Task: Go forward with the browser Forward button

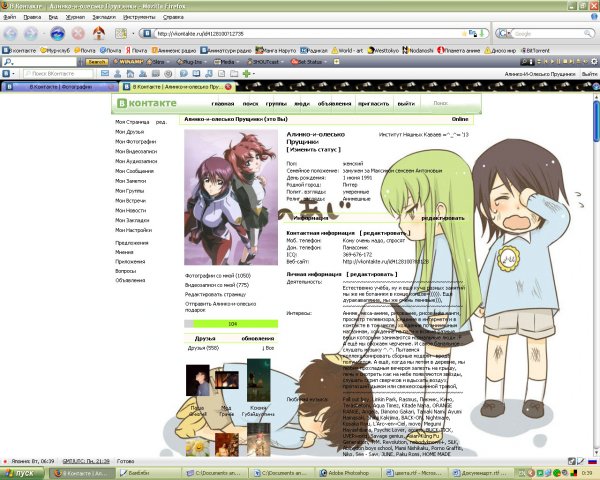Action: (31, 34)
